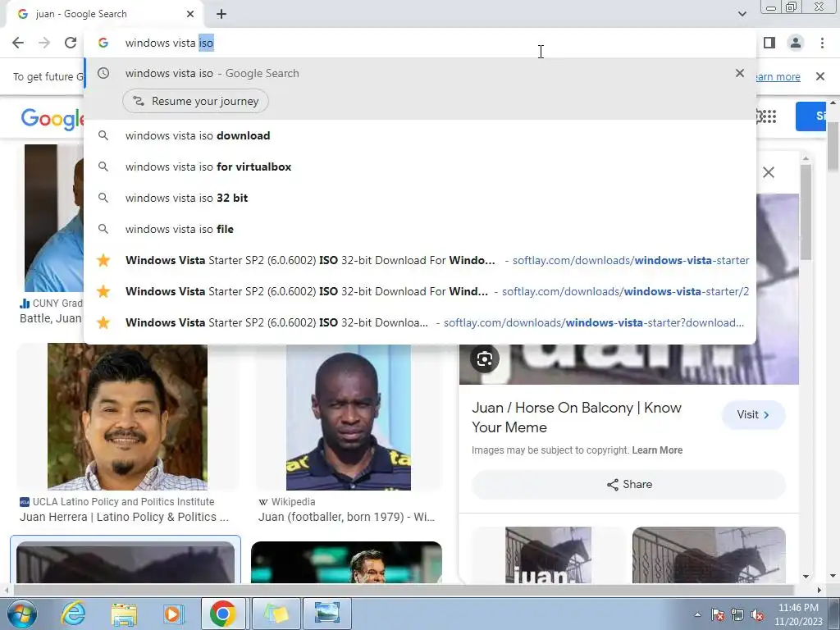
Task: Open the related horse-on-balcony thumbnail without caption
Action: pos(709,555)
